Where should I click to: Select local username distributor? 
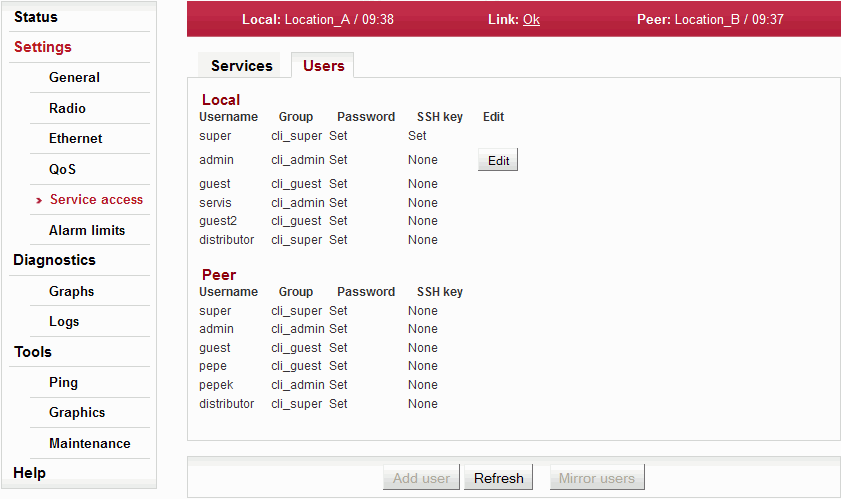point(226,240)
